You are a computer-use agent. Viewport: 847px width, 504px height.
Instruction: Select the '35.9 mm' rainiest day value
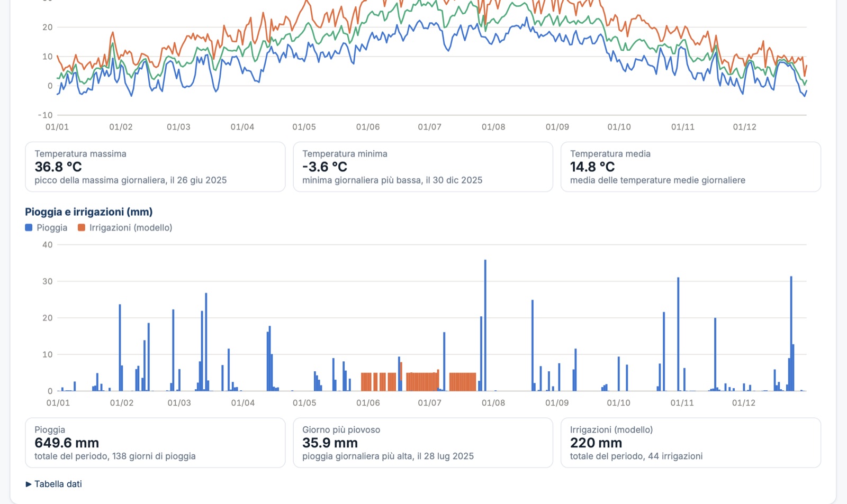click(x=330, y=443)
